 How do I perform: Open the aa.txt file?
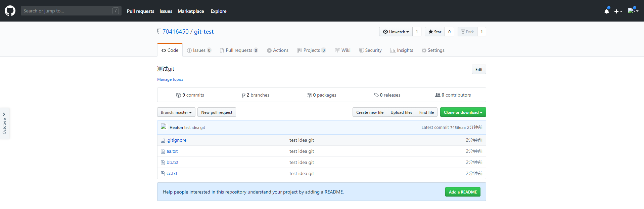[x=172, y=151]
